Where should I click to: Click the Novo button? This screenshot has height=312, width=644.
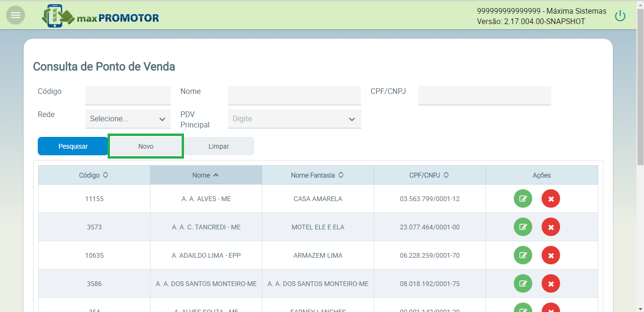tap(146, 146)
